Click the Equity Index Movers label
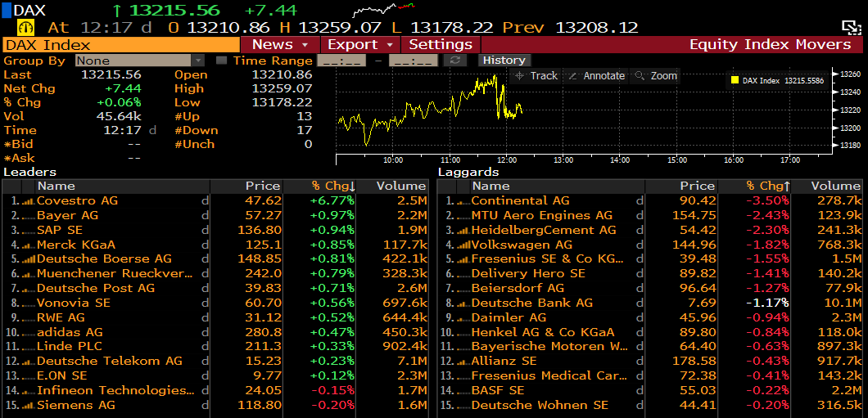This screenshot has width=868, height=418. tap(770, 45)
